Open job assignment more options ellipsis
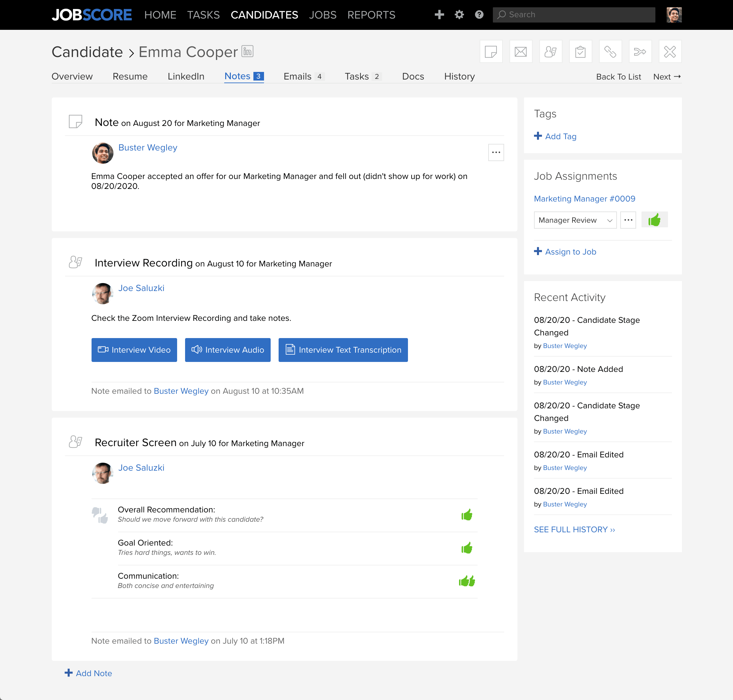Viewport: 733px width, 700px height. 628,220
